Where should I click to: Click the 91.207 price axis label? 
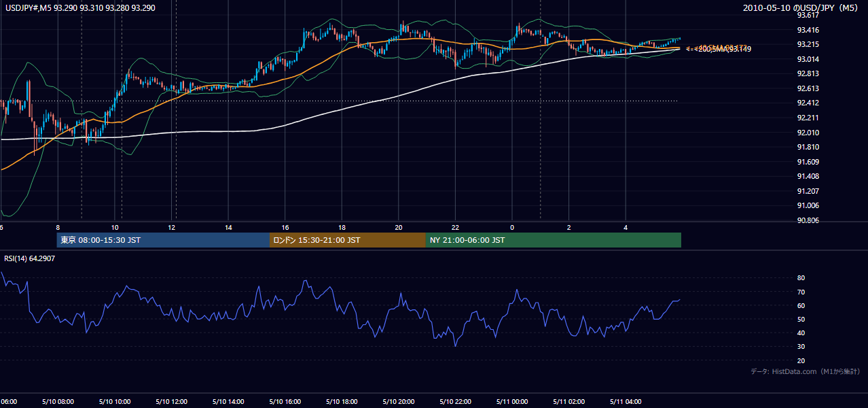coord(809,191)
